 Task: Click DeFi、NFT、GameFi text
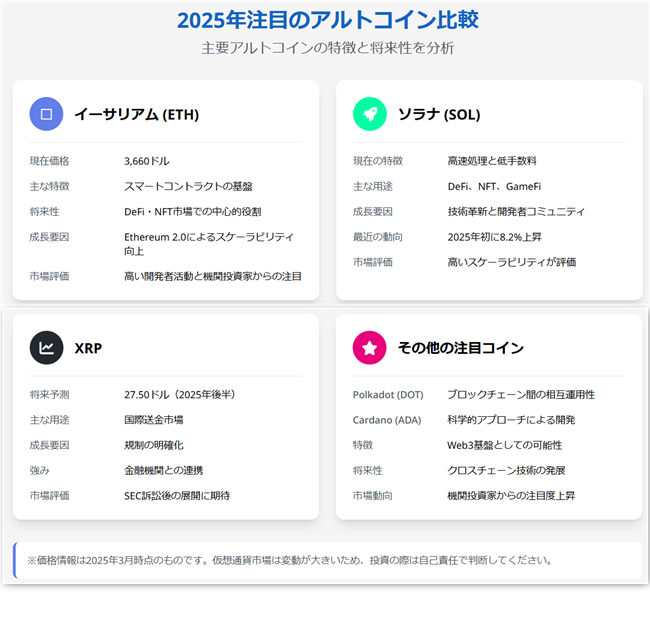pos(494,186)
